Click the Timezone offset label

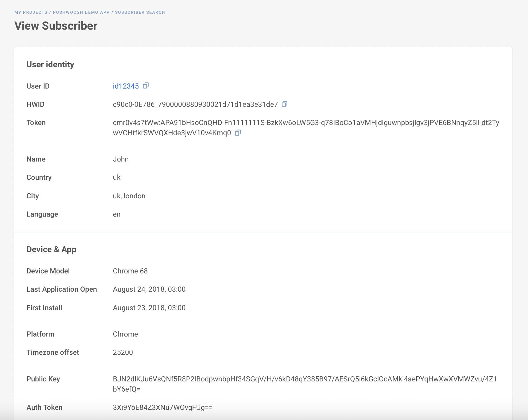click(x=53, y=352)
